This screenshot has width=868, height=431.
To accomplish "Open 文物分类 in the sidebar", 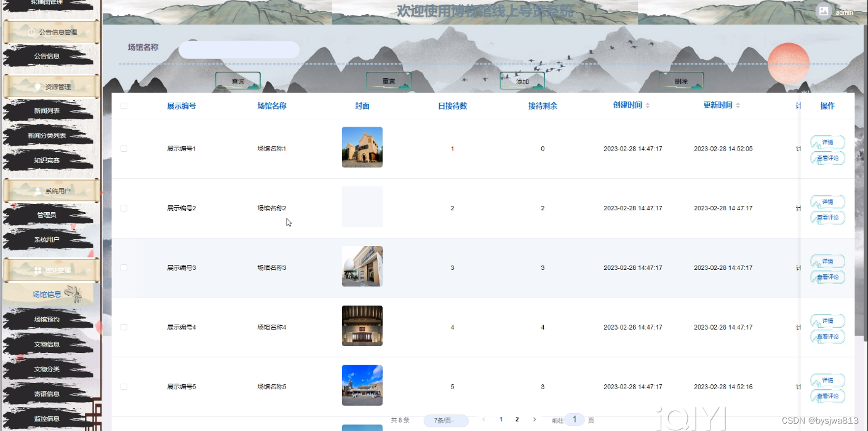I will (x=47, y=369).
